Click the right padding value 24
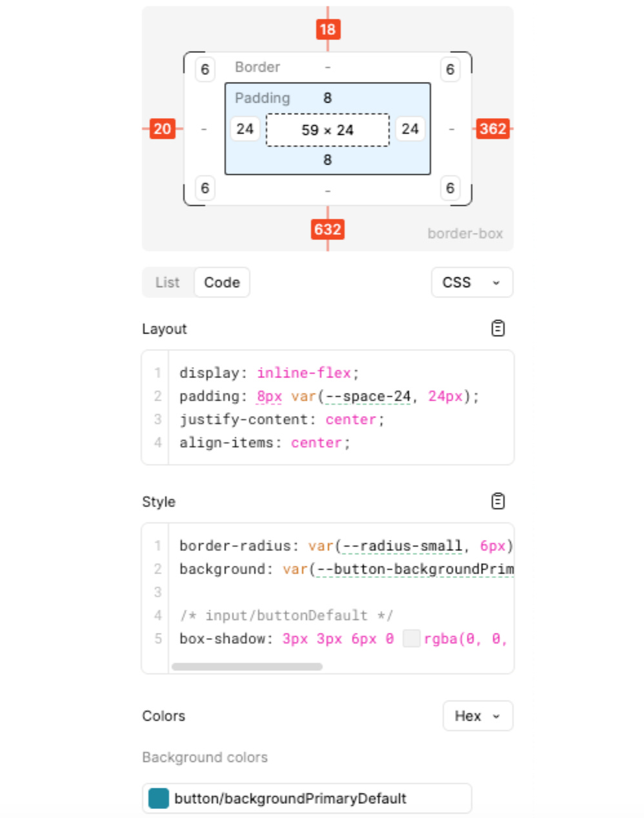 [410, 129]
